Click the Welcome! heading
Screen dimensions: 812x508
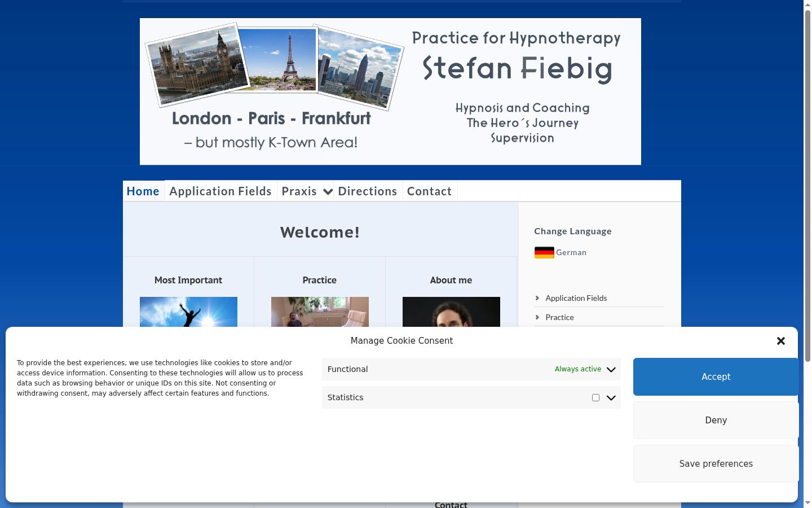pyautogui.click(x=320, y=232)
